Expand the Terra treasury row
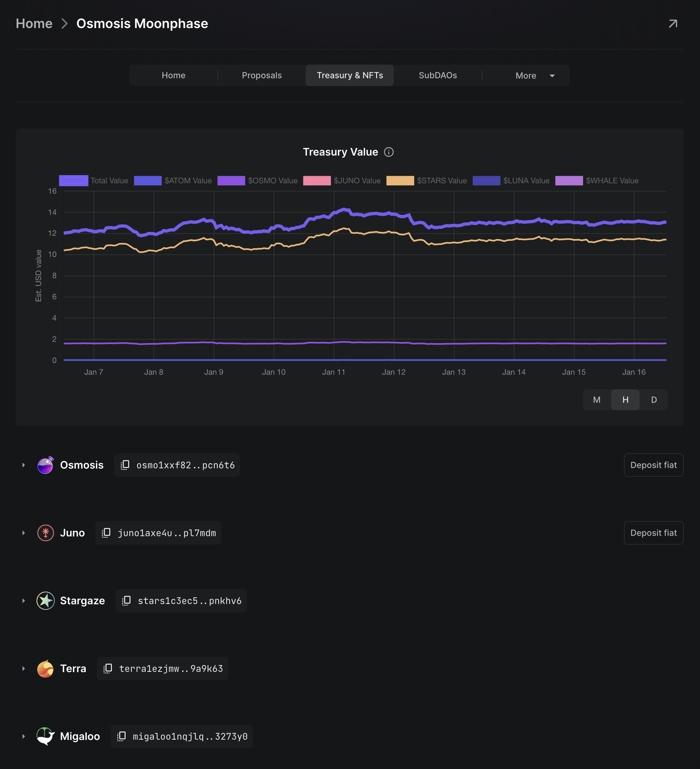The image size is (700, 769). (x=24, y=669)
